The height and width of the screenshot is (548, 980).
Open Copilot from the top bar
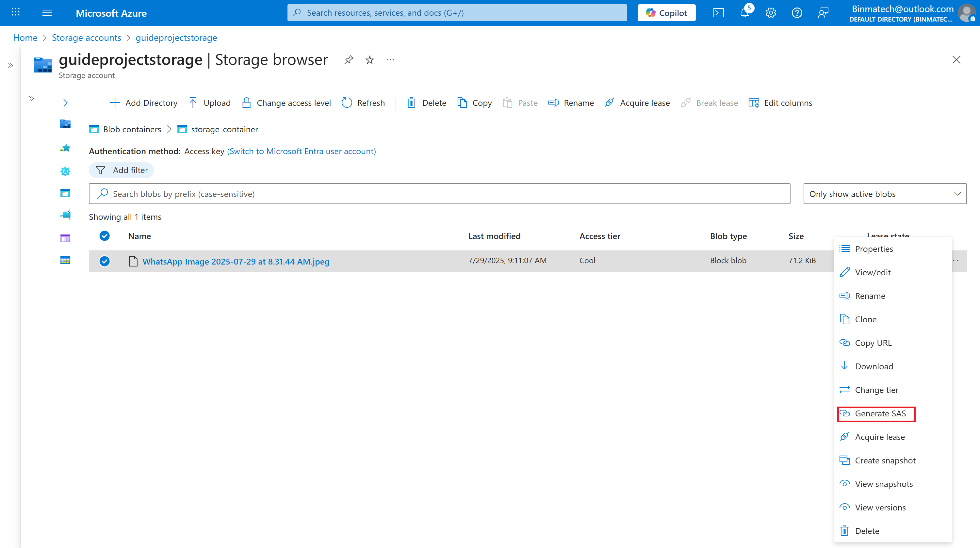click(x=666, y=13)
